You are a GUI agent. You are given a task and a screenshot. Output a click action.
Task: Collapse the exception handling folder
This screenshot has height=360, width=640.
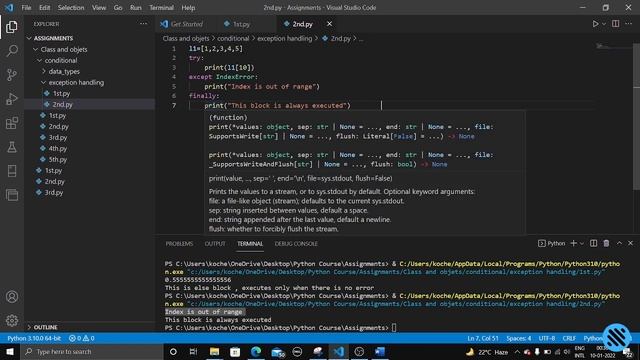coord(89,82)
